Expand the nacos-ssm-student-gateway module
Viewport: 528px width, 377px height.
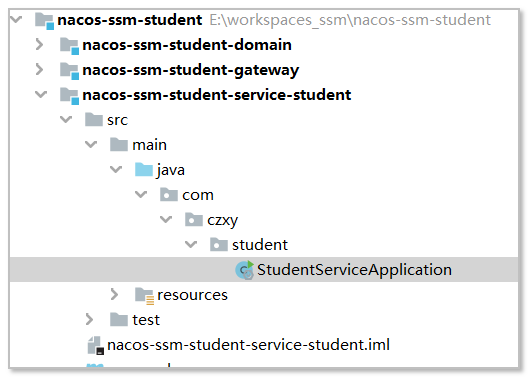[x=39, y=69]
